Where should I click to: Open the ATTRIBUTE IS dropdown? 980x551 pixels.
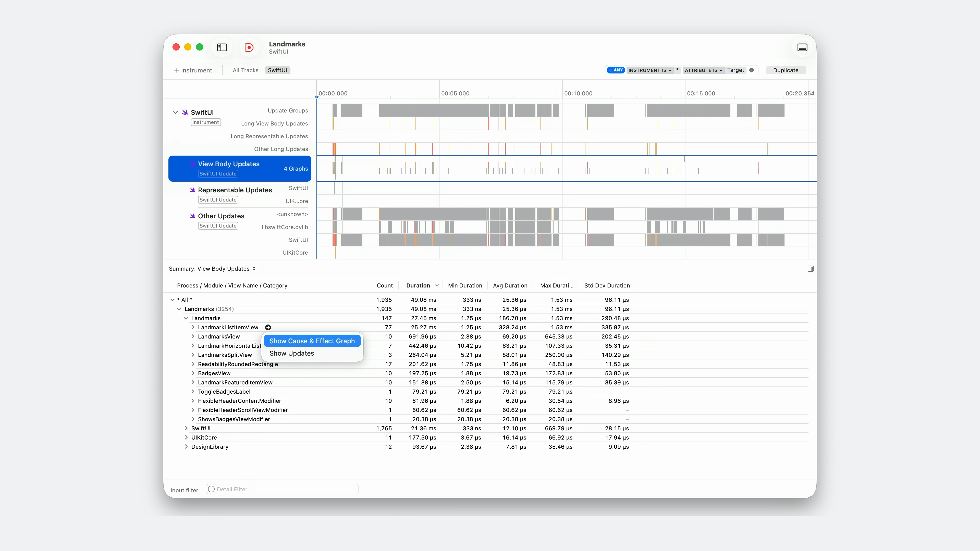703,70
